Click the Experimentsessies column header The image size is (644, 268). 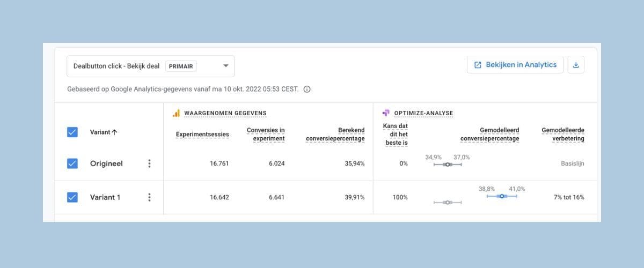coord(202,134)
